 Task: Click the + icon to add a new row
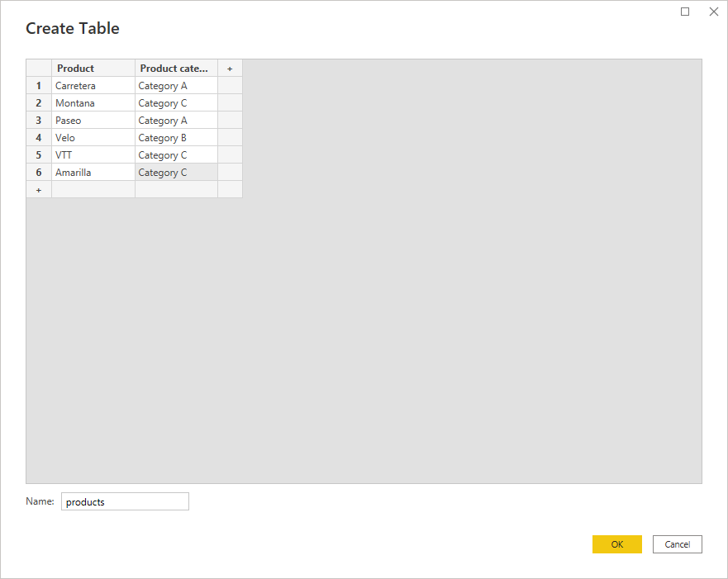tap(38, 189)
